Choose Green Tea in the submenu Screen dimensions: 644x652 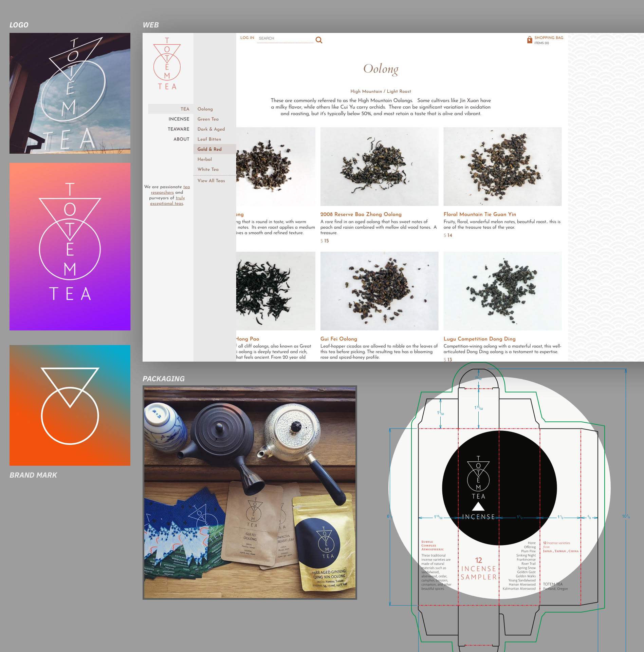tap(208, 119)
